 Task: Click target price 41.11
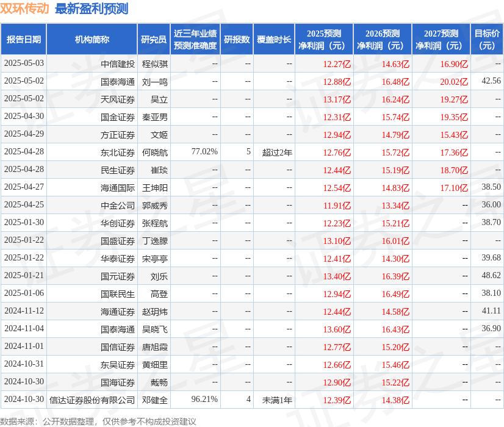(491, 310)
